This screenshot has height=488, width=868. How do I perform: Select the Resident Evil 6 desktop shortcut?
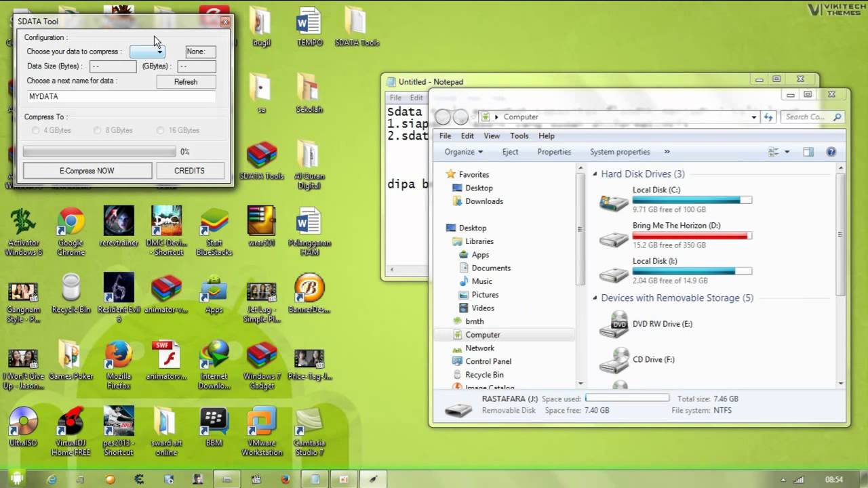pos(119,298)
